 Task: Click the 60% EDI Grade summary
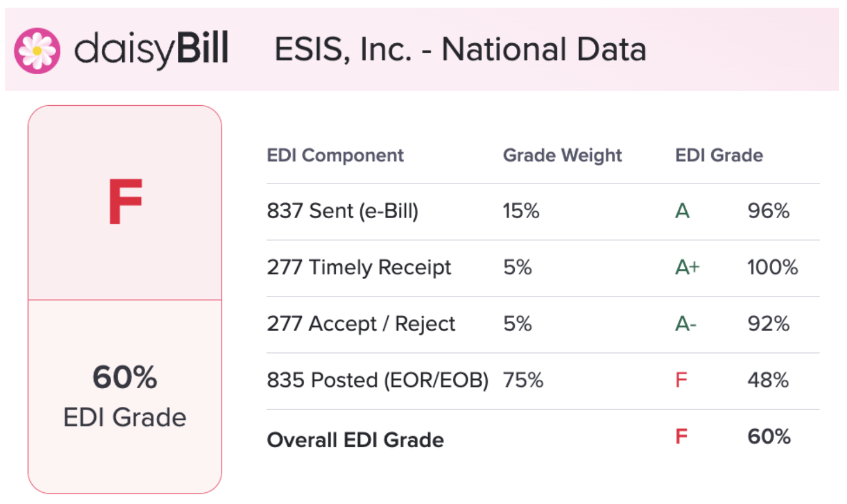tap(125, 396)
